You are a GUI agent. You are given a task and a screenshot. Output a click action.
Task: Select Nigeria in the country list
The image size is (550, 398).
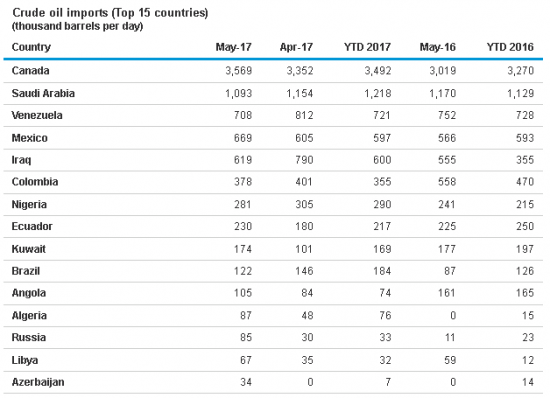click(29, 204)
